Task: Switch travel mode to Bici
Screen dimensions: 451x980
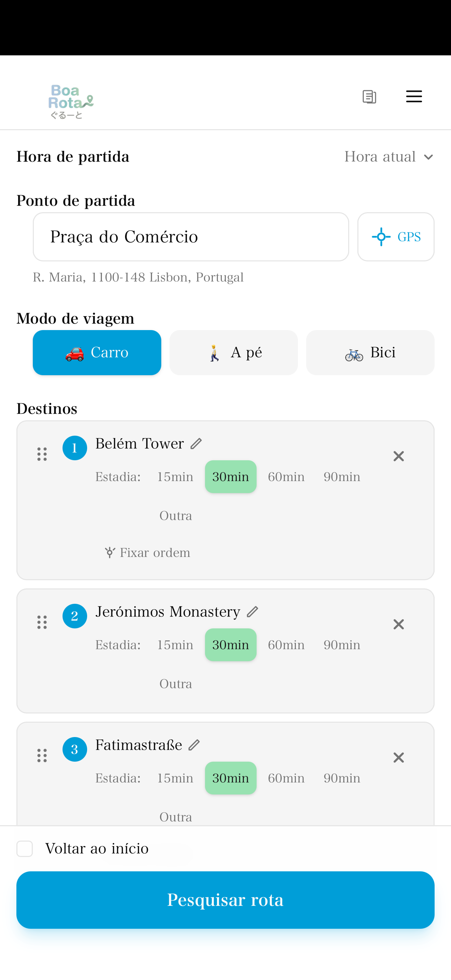Action: [x=370, y=353]
